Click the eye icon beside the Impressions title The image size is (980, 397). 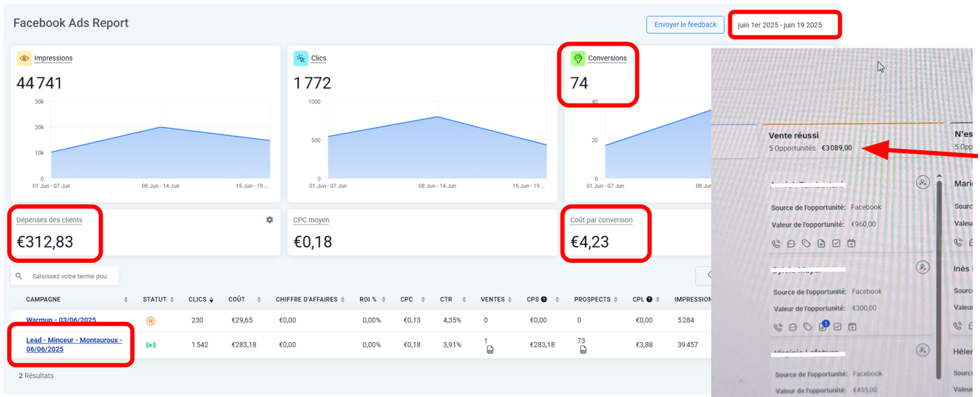point(24,58)
